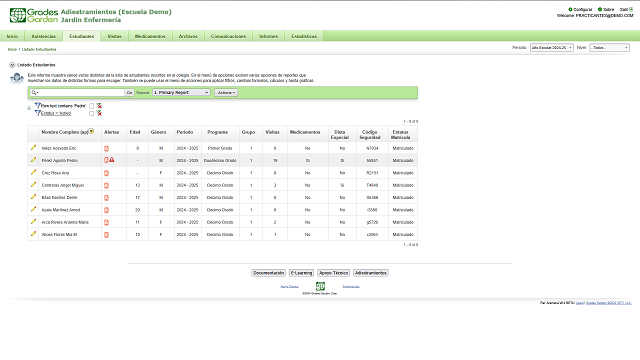Open the PDF alert icon for Ayala Martínez
The height and width of the screenshot is (360, 640).
coord(106,210)
